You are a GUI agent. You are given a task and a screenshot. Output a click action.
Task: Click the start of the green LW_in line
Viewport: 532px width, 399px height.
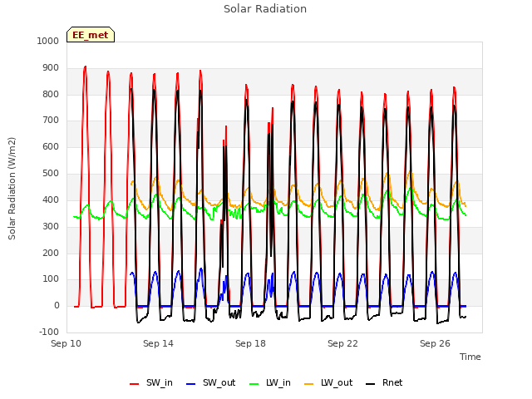[74, 216]
